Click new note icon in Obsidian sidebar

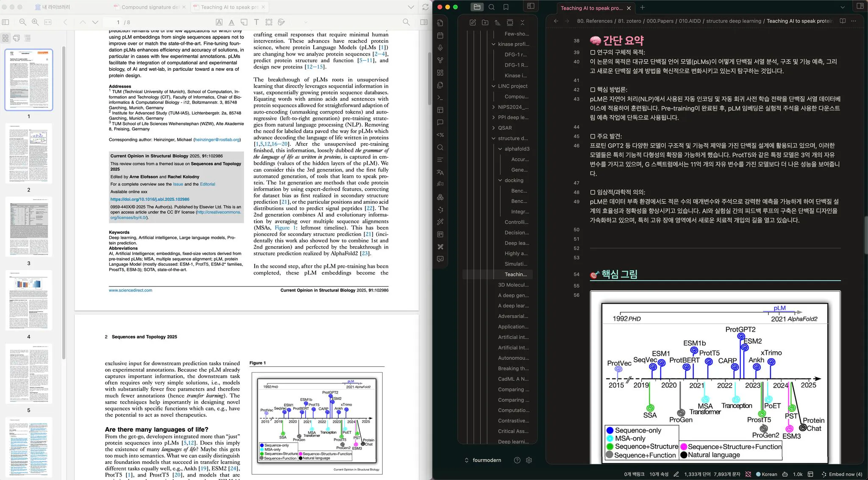pos(473,22)
